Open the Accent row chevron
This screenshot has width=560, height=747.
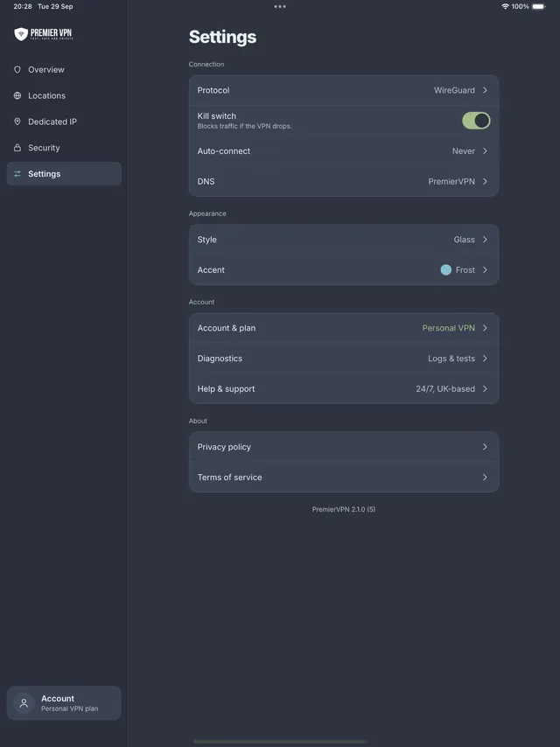(485, 270)
